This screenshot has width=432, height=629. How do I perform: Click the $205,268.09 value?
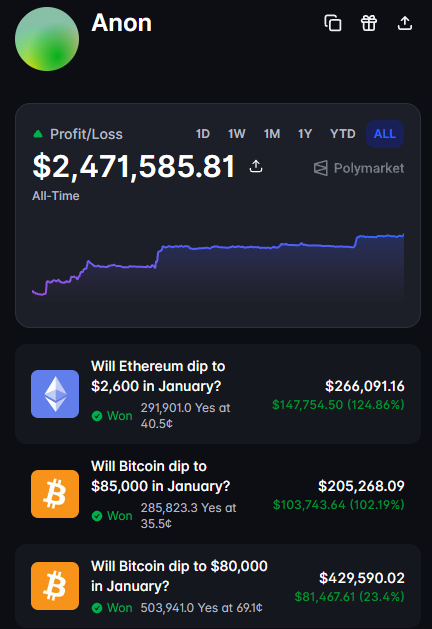point(361,486)
